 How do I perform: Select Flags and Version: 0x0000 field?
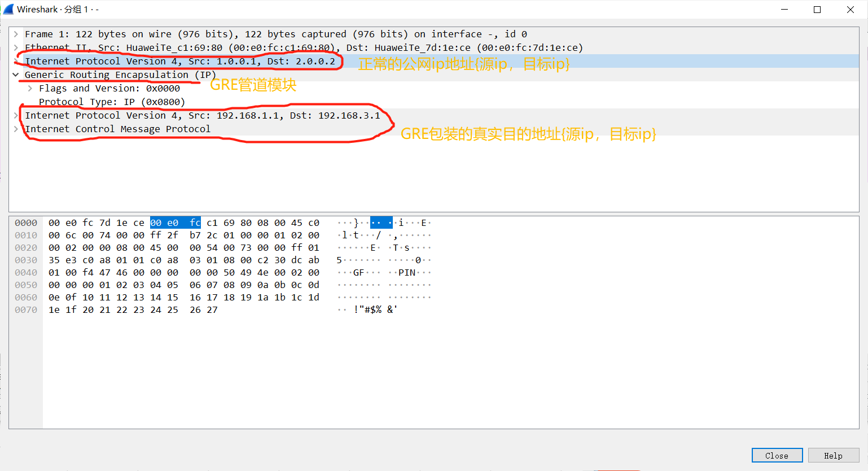(434, 88)
